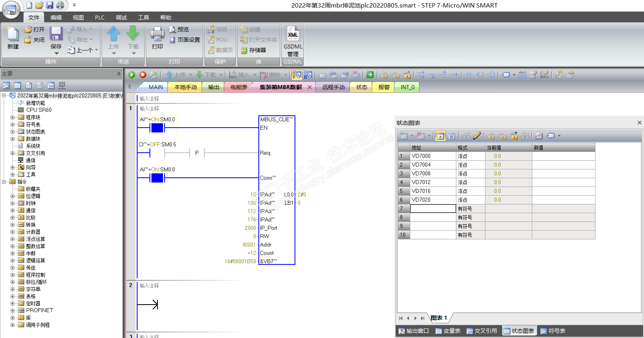Click the Page Setup (页面设置) button
The image size is (644, 338).
[184, 40]
